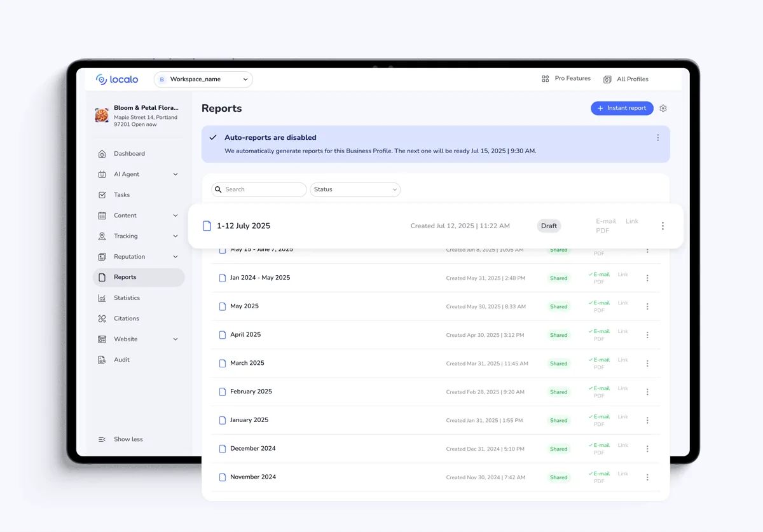Click the Draft status badge

[x=549, y=226]
